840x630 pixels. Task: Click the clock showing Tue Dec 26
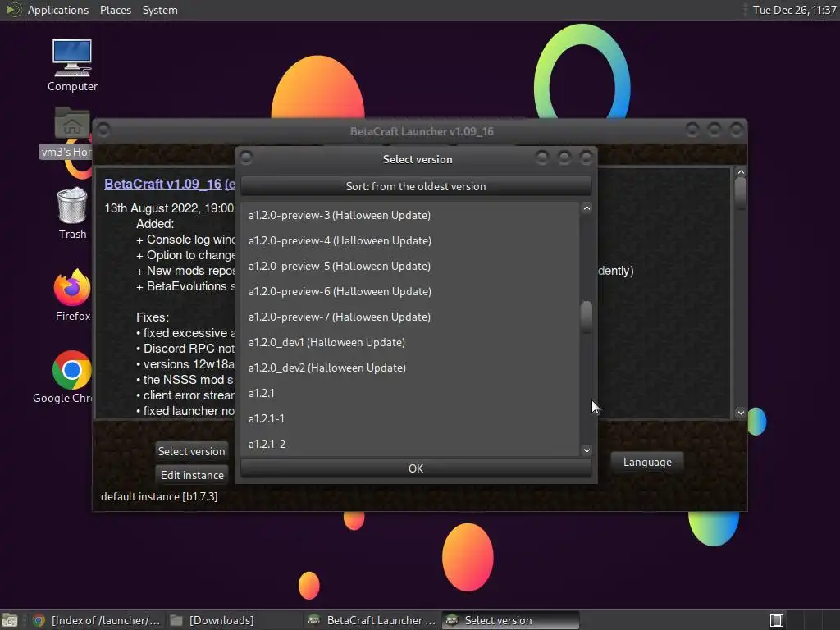coord(794,10)
